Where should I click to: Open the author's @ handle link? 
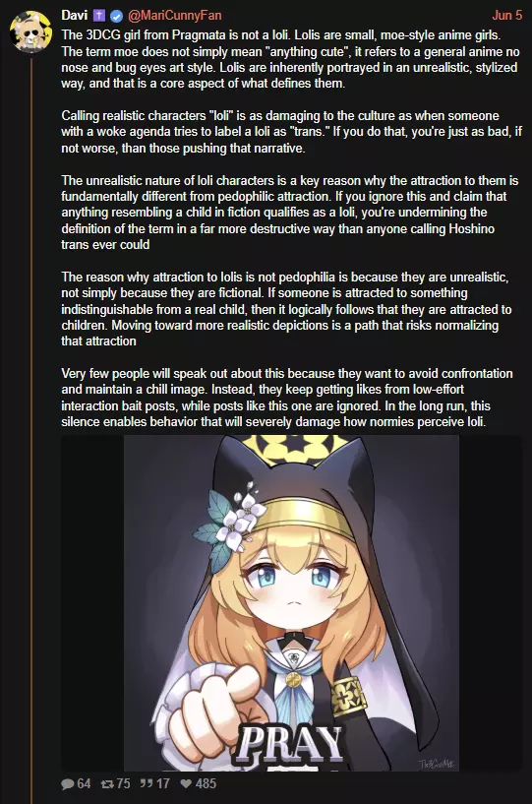174,16
